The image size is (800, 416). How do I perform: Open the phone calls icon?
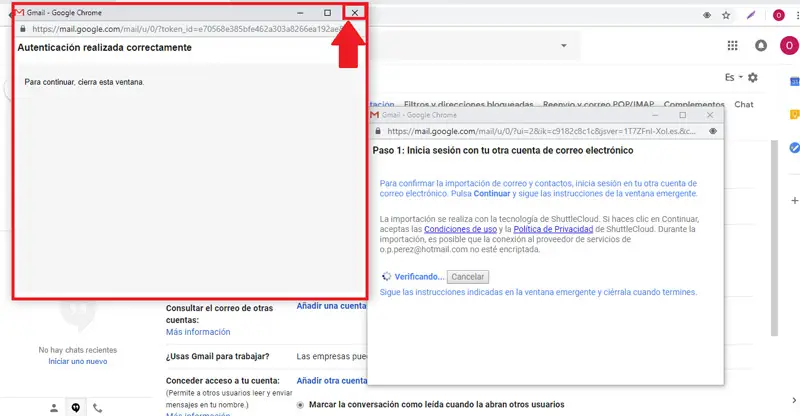(97, 408)
